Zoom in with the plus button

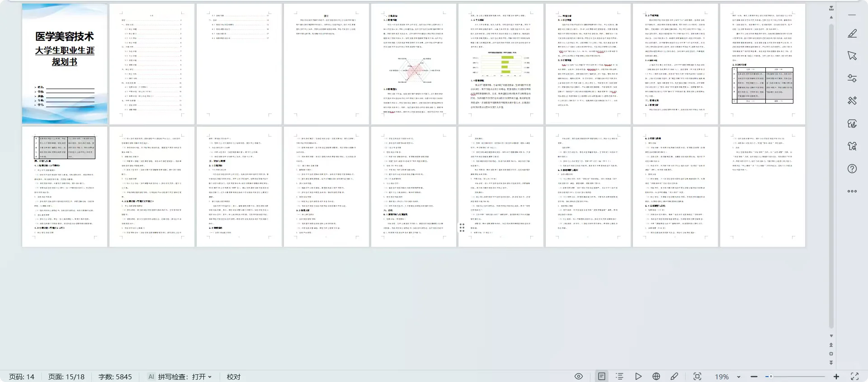pos(836,377)
